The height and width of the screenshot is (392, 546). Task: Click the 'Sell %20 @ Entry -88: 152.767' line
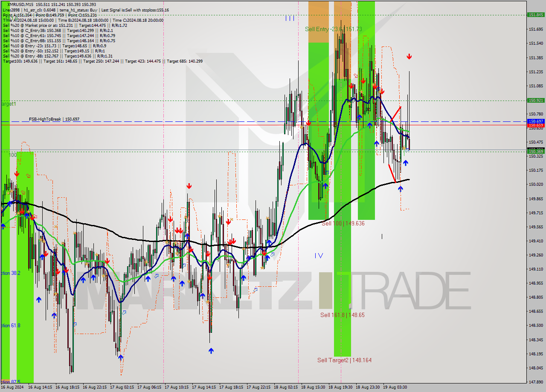tap(58, 56)
